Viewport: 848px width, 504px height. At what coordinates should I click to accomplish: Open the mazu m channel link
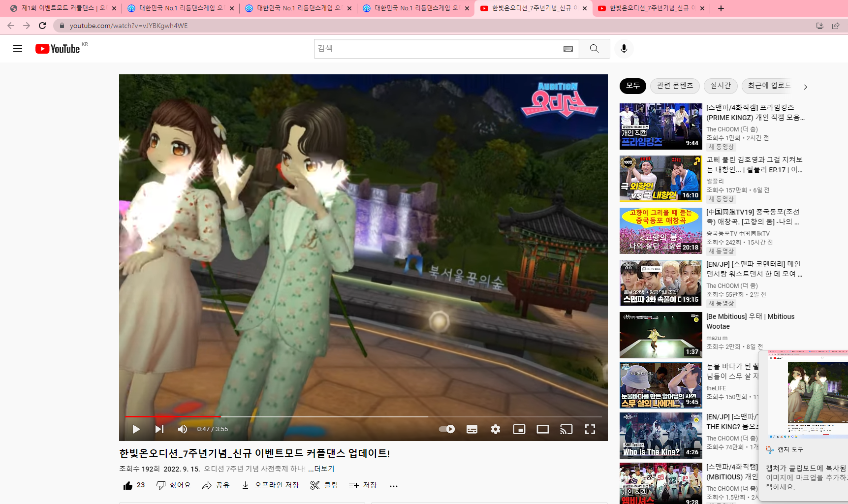coord(717,338)
